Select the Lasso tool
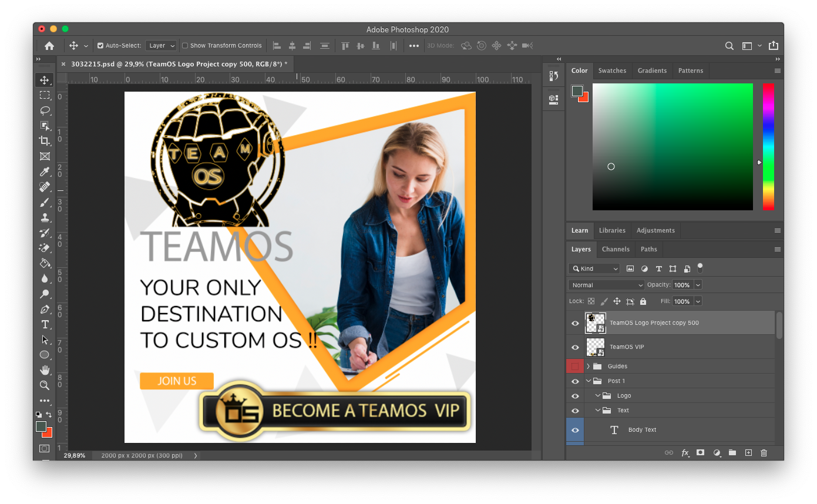The height and width of the screenshot is (504, 817). coord(45,110)
